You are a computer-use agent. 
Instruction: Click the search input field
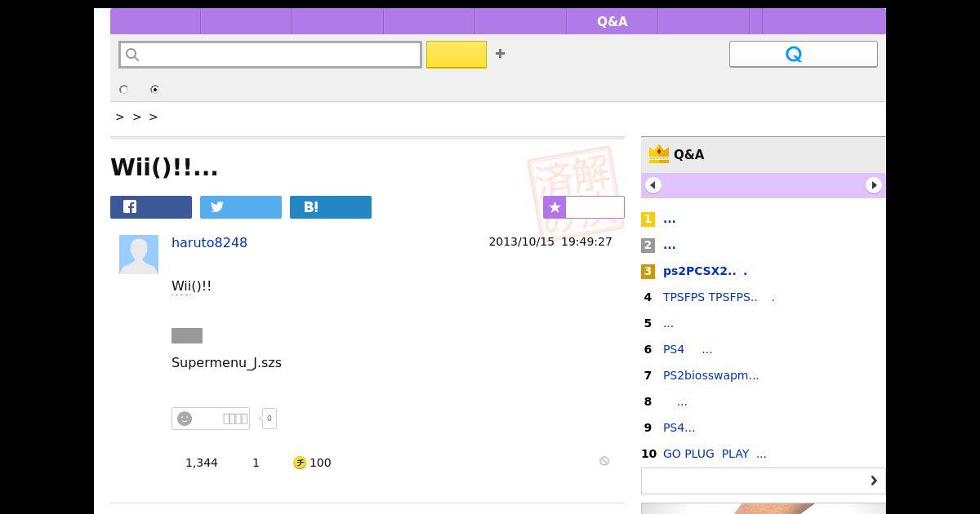point(270,55)
